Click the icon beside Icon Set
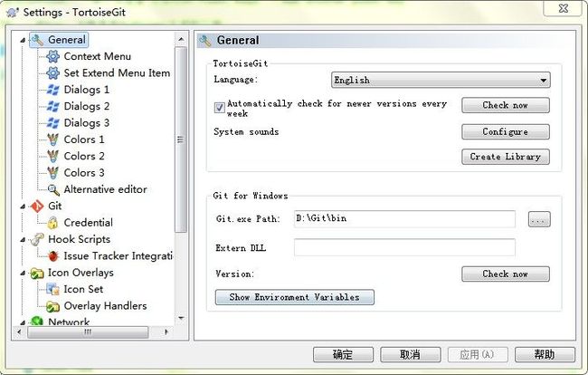Image resolution: width=588 pixels, height=375 pixels. [52, 290]
